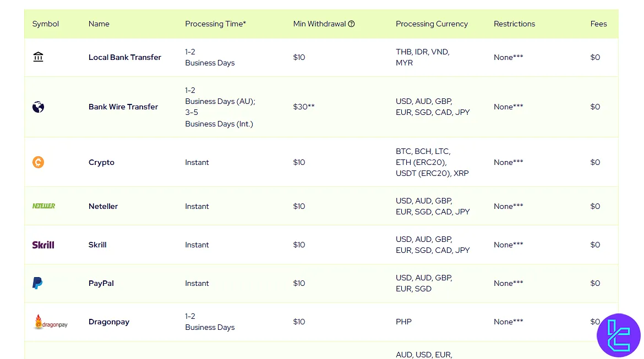Select the Dragonpay method name
The height and width of the screenshot is (359, 644).
[x=109, y=322]
